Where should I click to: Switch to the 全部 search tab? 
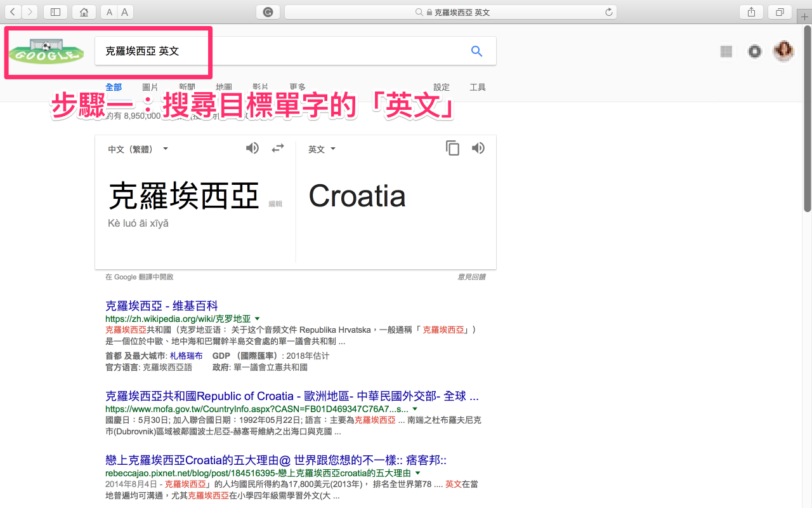coord(114,87)
